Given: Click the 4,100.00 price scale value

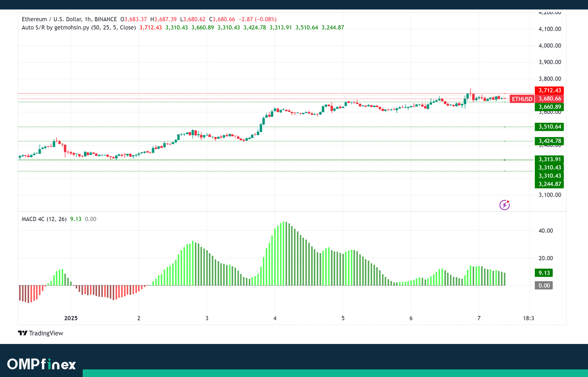Looking at the screenshot, I should tap(550, 29).
